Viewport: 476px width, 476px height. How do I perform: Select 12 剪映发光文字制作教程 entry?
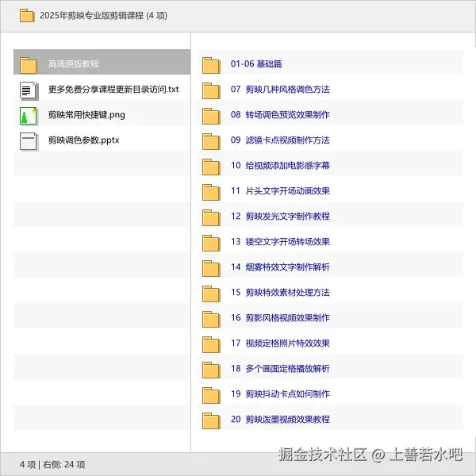coord(280,216)
